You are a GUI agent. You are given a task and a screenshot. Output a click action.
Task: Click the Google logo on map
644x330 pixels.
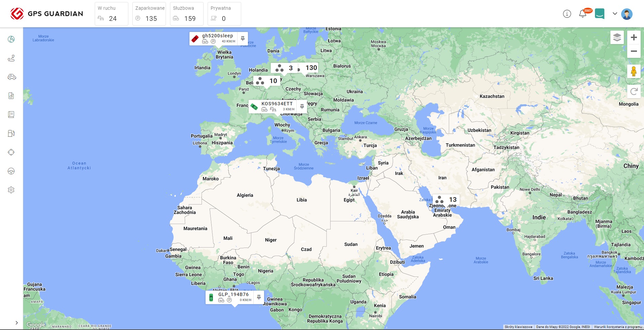tap(36, 325)
